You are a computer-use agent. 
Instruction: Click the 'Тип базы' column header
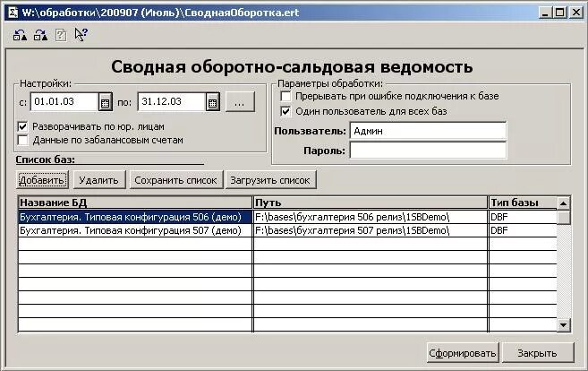point(523,203)
